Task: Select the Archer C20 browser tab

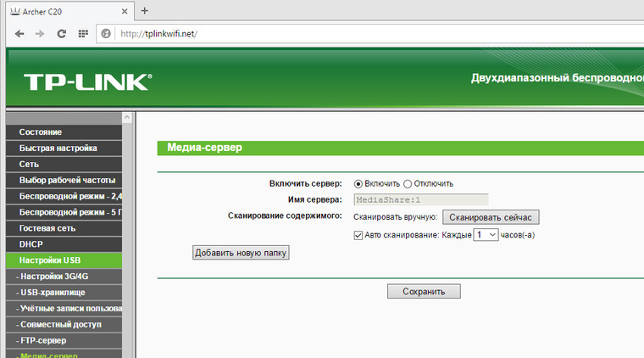Action: [69, 12]
